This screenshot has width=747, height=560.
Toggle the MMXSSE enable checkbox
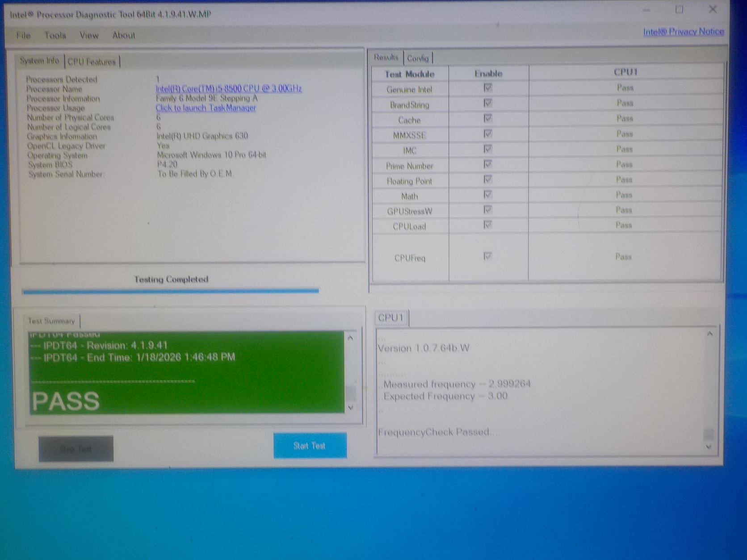click(488, 134)
